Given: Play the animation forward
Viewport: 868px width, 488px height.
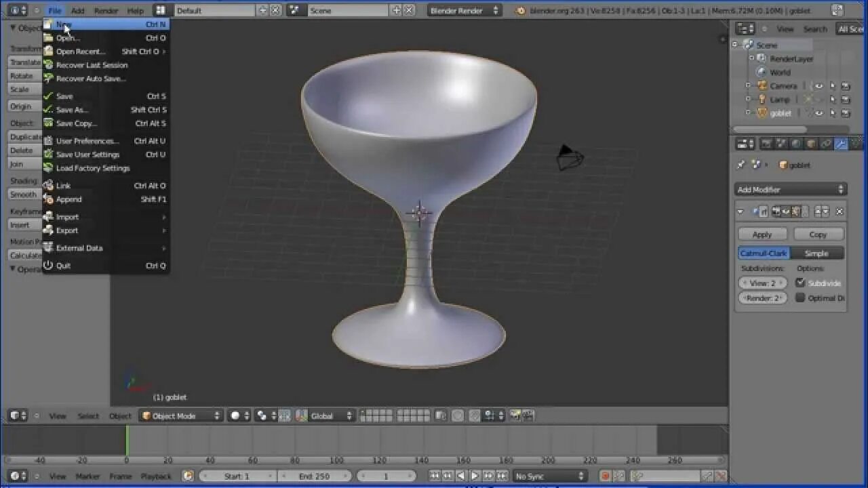Looking at the screenshot, I should (475, 476).
